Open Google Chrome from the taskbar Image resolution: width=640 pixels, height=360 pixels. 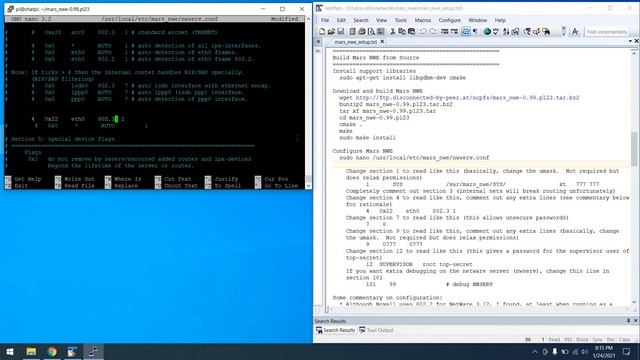click(x=52, y=351)
